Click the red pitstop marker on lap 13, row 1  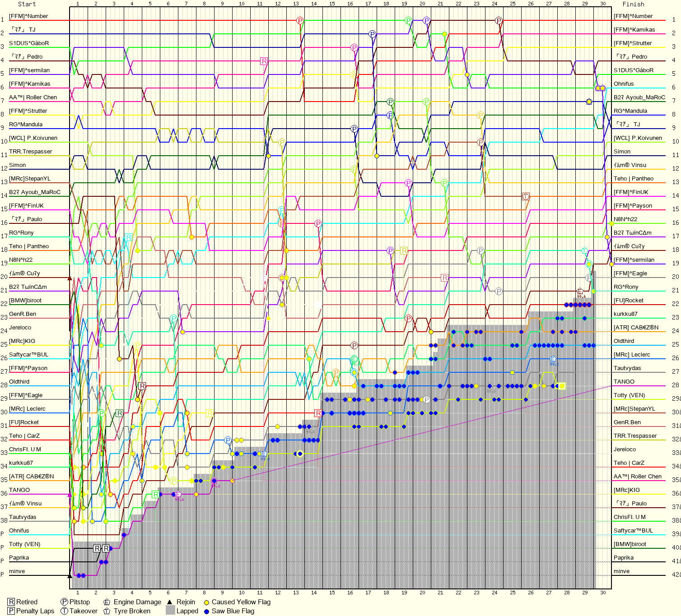300,21
